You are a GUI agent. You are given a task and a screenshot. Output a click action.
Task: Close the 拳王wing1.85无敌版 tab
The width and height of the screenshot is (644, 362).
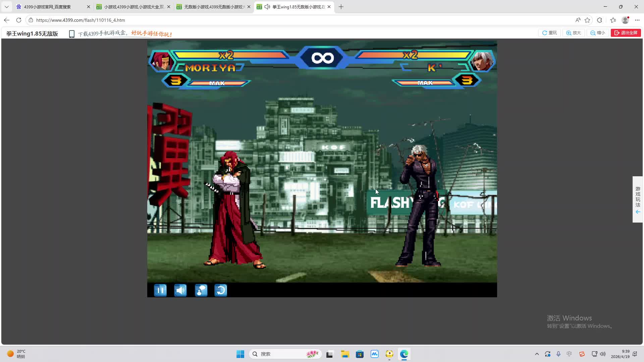pyautogui.click(x=329, y=7)
